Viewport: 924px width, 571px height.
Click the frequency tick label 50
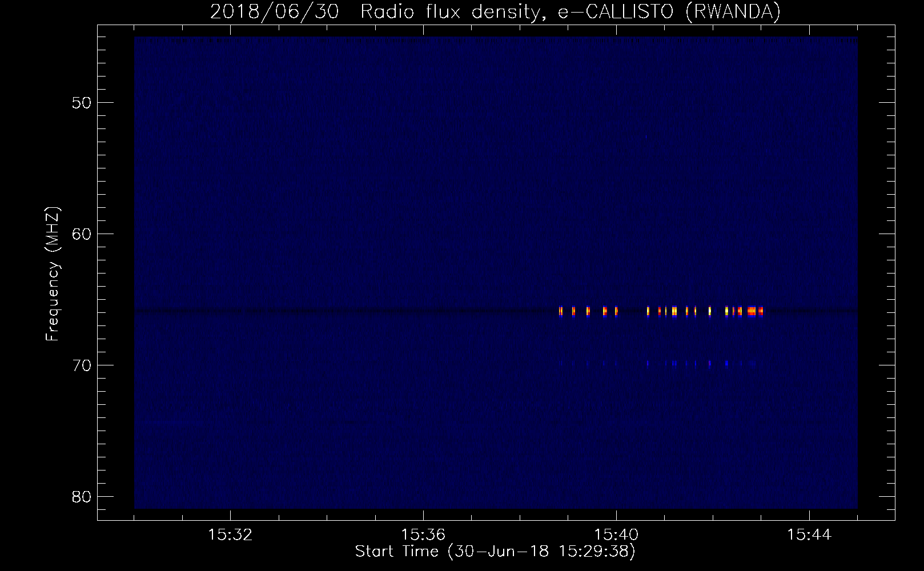(82, 103)
